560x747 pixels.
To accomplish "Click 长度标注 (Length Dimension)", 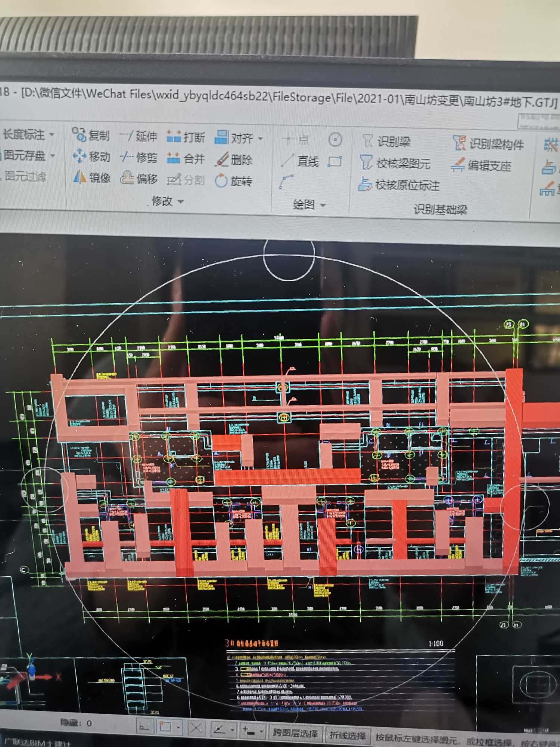I will click(24, 134).
